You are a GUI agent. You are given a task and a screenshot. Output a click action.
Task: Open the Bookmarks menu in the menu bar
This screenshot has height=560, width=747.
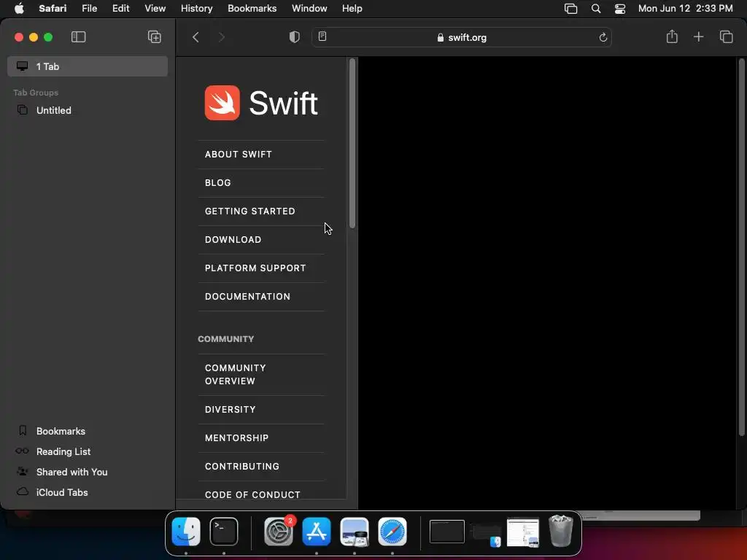pyautogui.click(x=252, y=9)
